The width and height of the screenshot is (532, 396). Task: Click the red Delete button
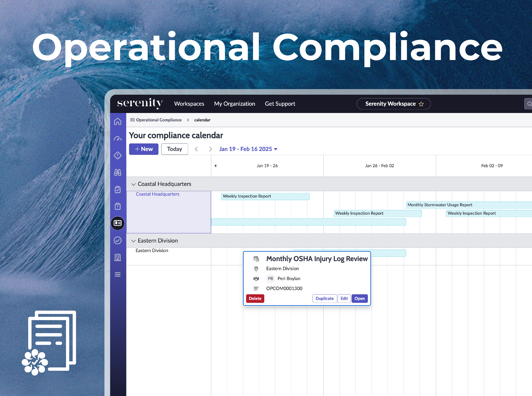pos(255,298)
